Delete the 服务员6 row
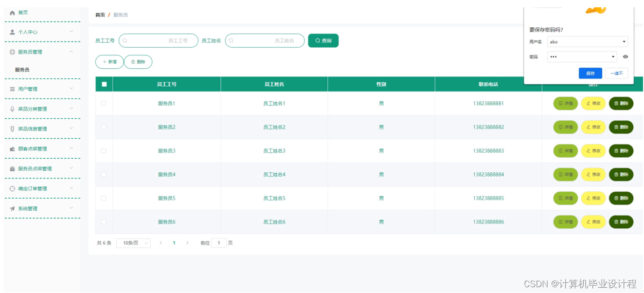 621,222
